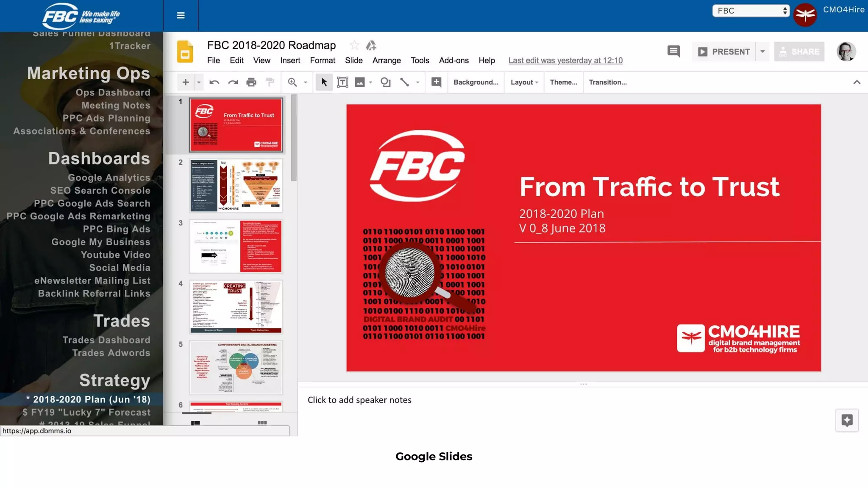
Task: Collapse the toolbar with the up chevron
Action: click(857, 82)
